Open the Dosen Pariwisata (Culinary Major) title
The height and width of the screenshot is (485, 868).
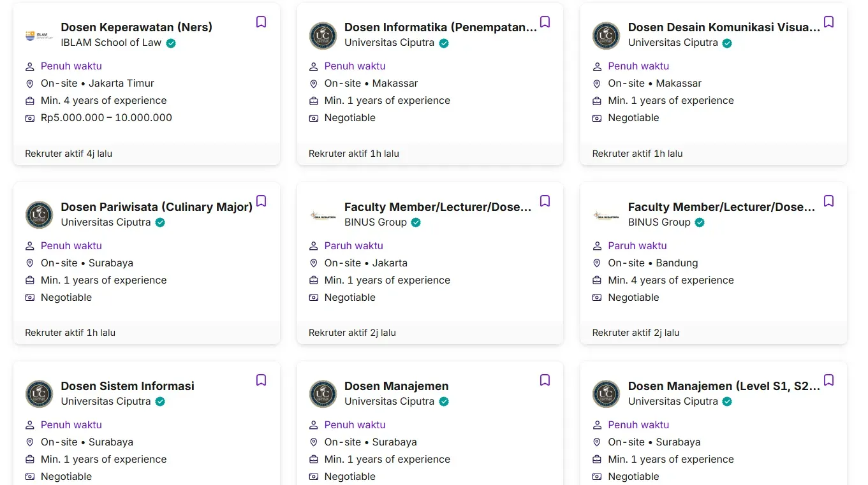click(156, 207)
